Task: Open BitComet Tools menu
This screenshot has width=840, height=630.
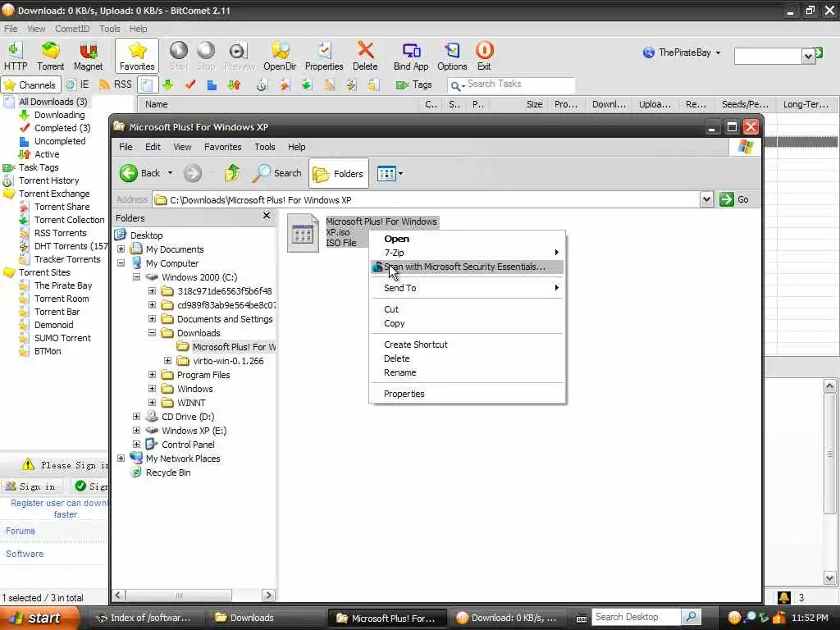Action: (x=109, y=29)
